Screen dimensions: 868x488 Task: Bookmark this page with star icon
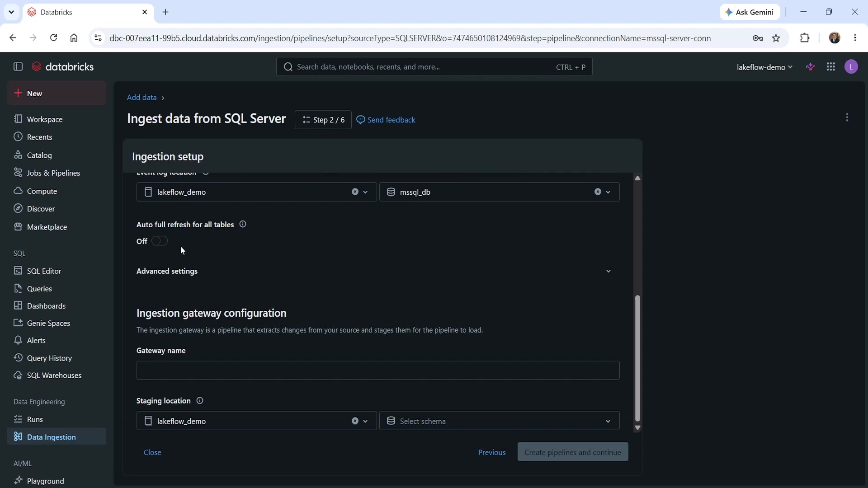pos(776,38)
